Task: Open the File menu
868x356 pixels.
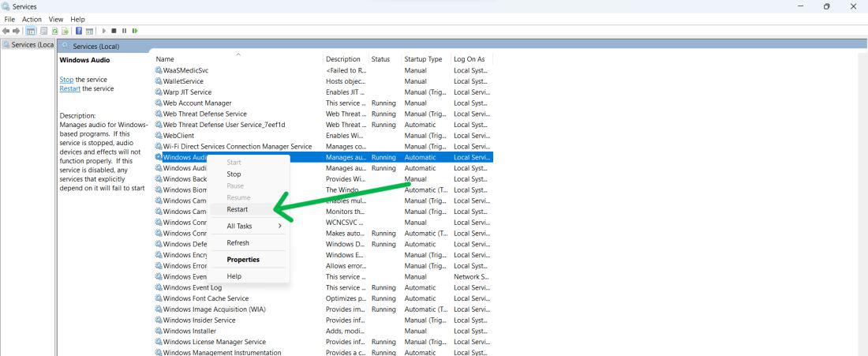Action: 9,20
